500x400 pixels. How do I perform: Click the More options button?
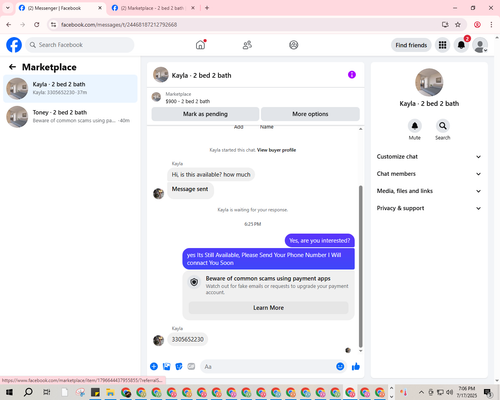(310, 114)
